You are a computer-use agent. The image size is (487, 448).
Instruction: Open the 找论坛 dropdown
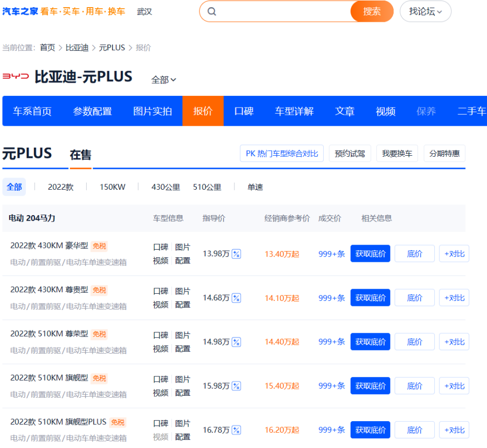[425, 11]
